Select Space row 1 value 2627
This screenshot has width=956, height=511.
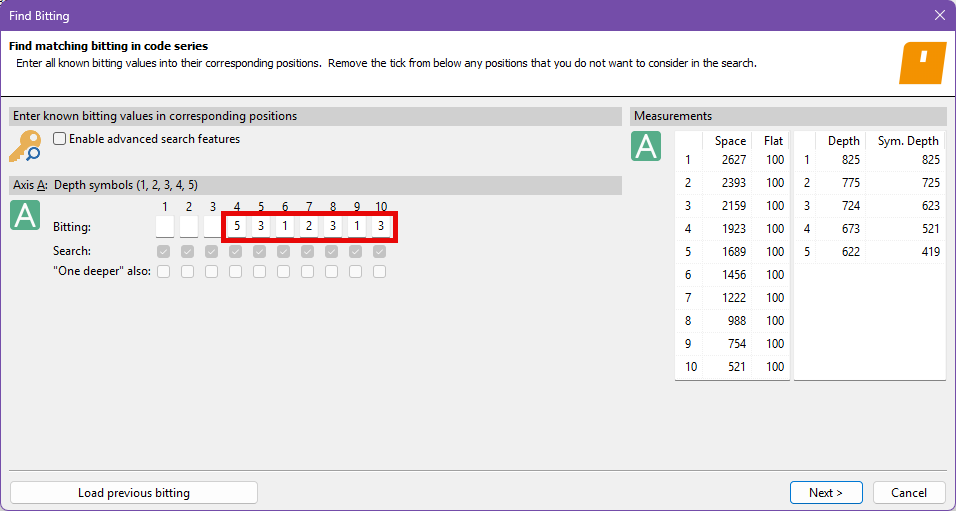point(730,159)
